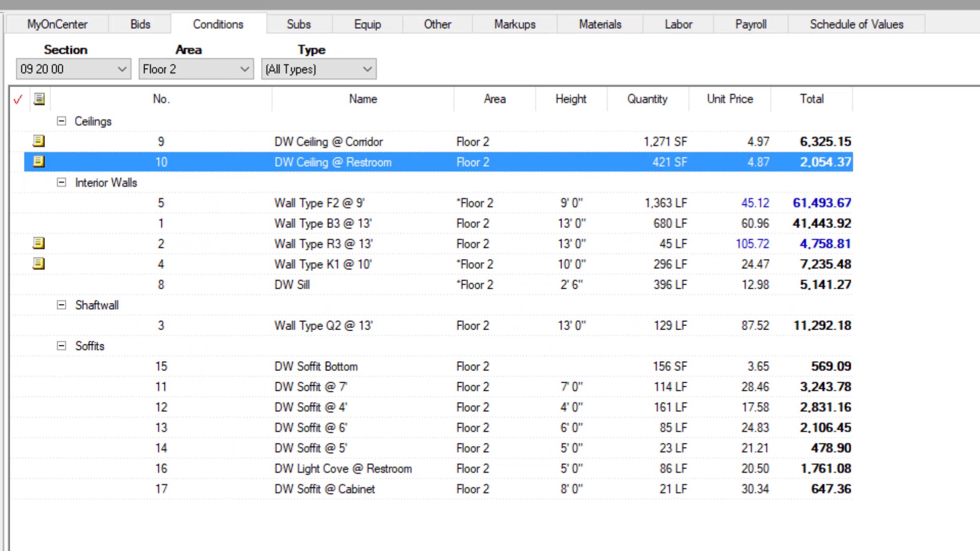980x551 pixels.
Task: Collapse the Soffits group
Action: pyautogui.click(x=61, y=346)
